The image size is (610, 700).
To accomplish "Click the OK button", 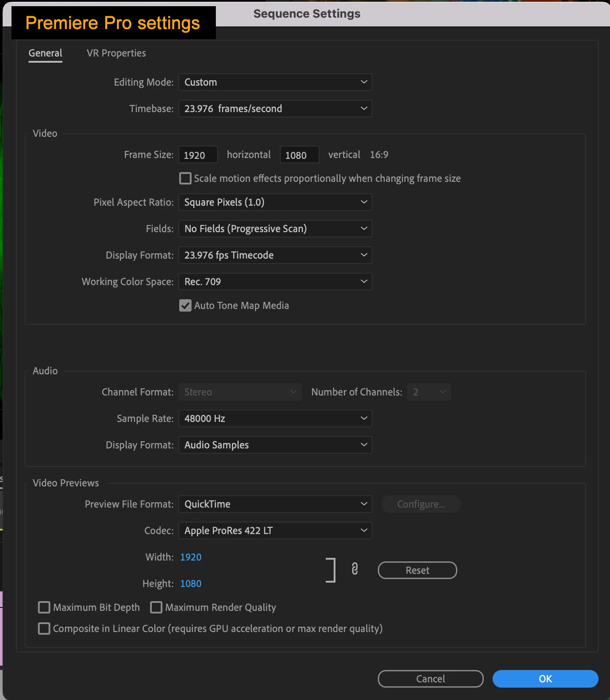I will point(546,679).
